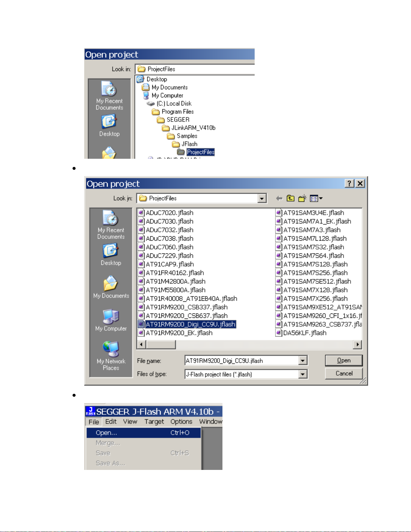Screen dimensions: 411x532
Task: Select file AT91M42800A.jflash
Action: pos(172,282)
